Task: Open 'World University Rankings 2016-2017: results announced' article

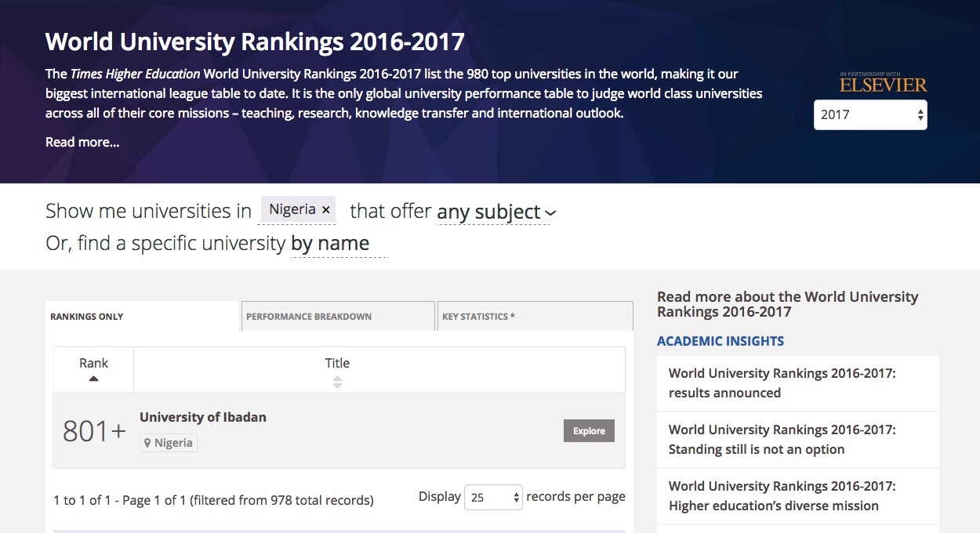Action: pyautogui.click(x=798, y=383)
